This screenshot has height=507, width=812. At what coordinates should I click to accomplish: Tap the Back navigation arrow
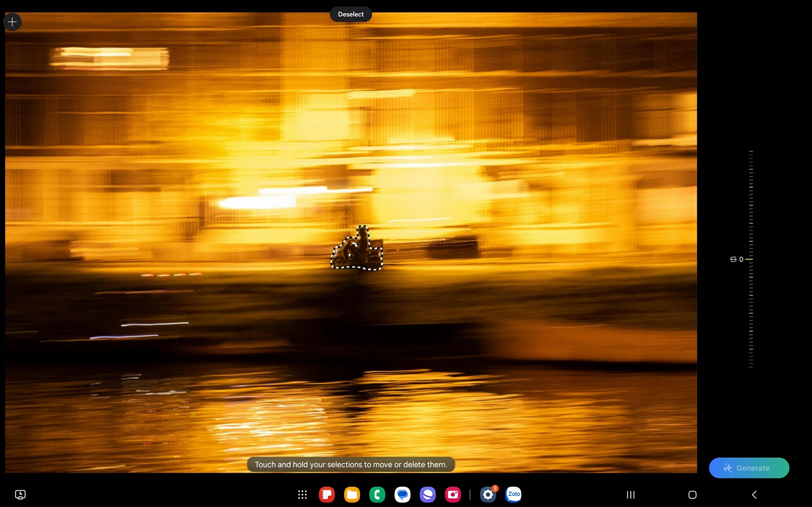click(754, 495)
